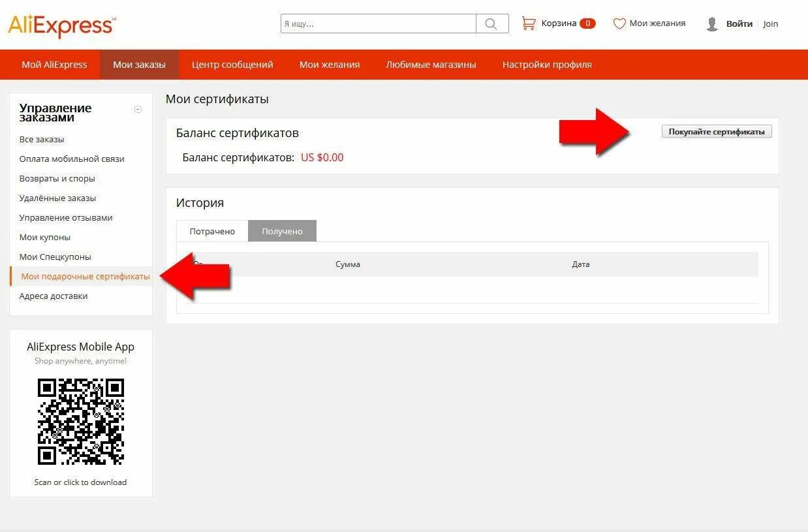The height and width of the screenshot is (532, 808).
Task: Click the user avatar icon
Action: tap(712, 24)
